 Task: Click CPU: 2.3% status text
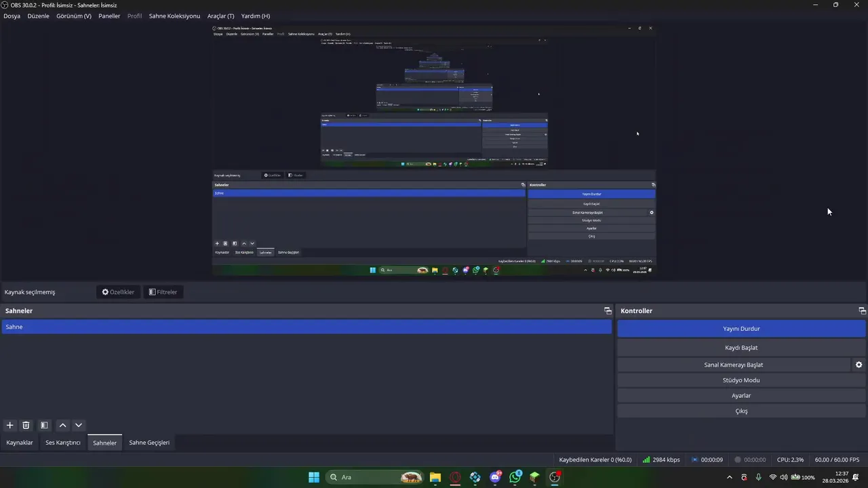[x=791, y=460]
